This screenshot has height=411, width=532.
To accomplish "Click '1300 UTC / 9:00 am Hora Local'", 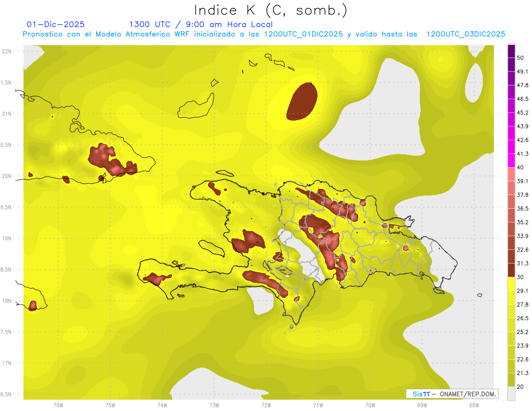I will [201, 24].
